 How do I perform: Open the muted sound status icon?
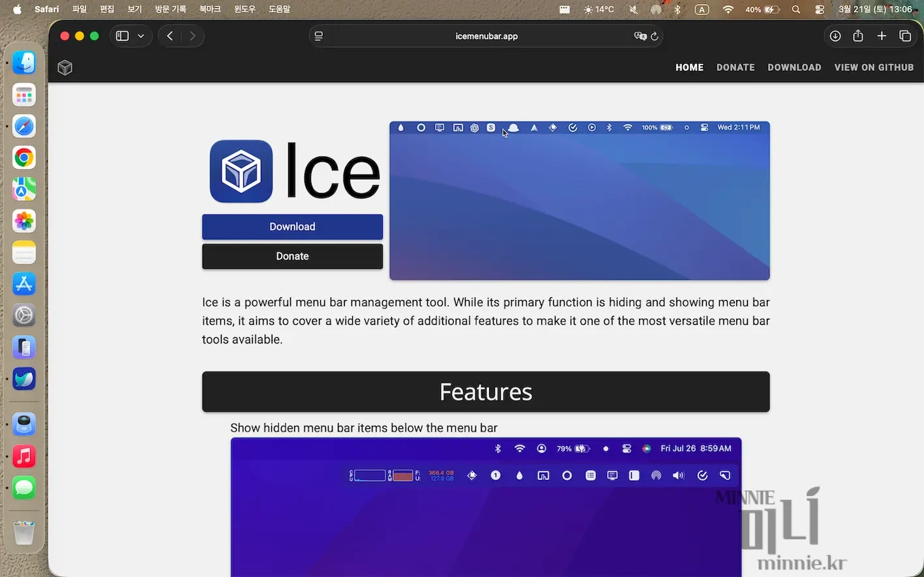coord(633,9)
